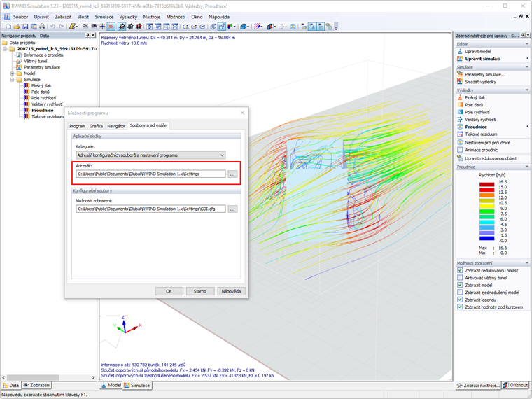Click Smazat výsledky icon in right panel

[x=460, y=81]
